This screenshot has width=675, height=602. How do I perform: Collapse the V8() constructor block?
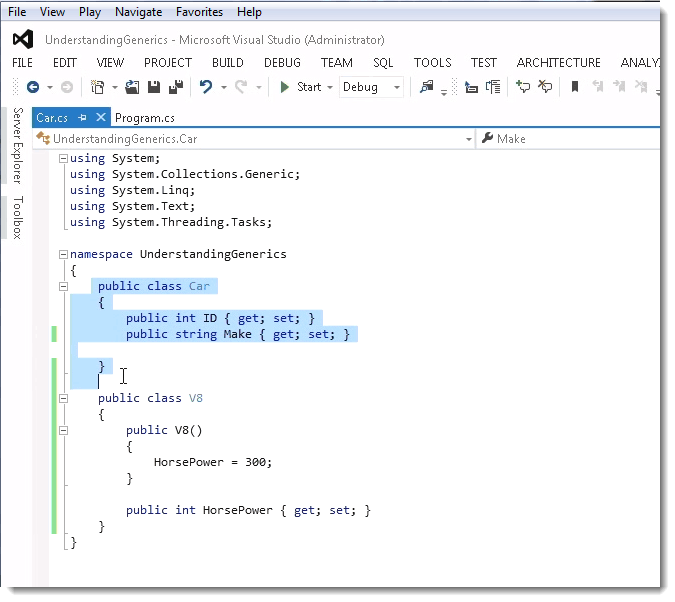(63, 430)
